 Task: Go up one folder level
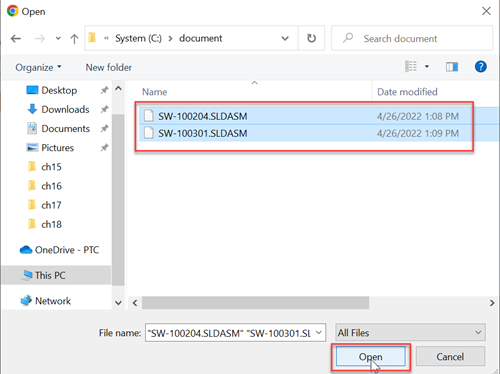74,39
